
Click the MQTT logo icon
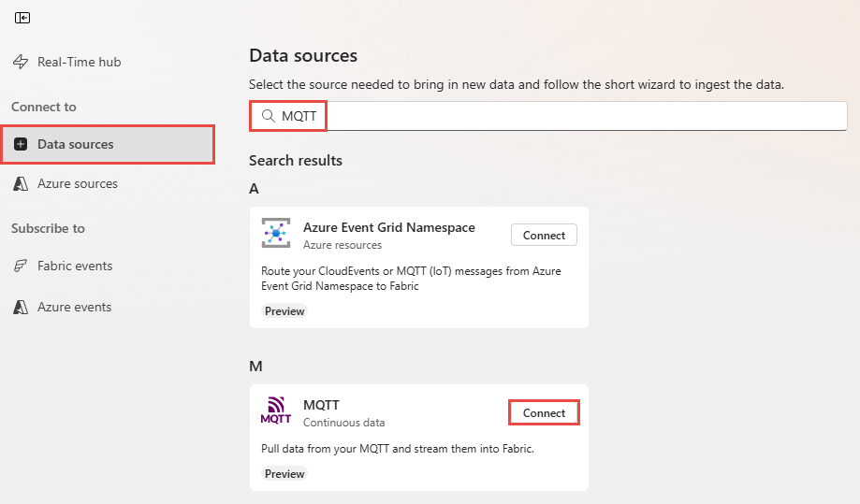tap(276, 410)
